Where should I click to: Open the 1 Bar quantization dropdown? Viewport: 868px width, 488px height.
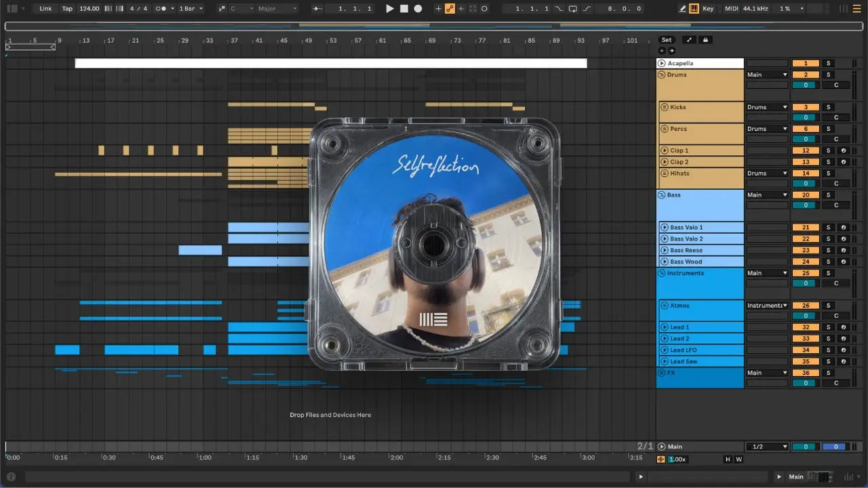[x=191, y=9]
